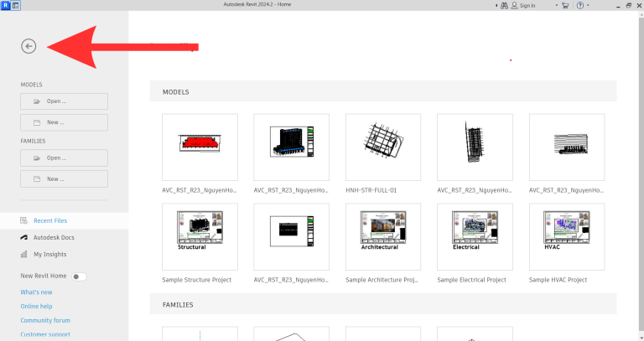644x341 pixels.
Task: Click New button under Families
Action: click(x=65, y=178)
